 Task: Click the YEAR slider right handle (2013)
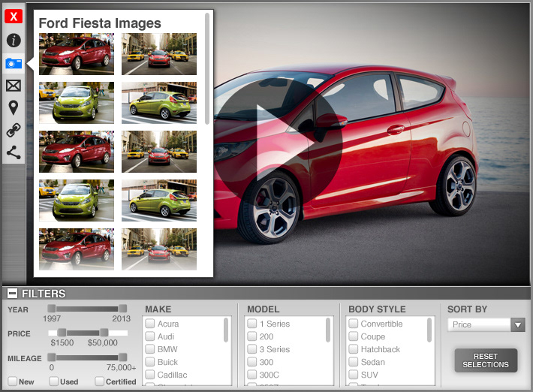pyautogui.click(x=122, y=309)
